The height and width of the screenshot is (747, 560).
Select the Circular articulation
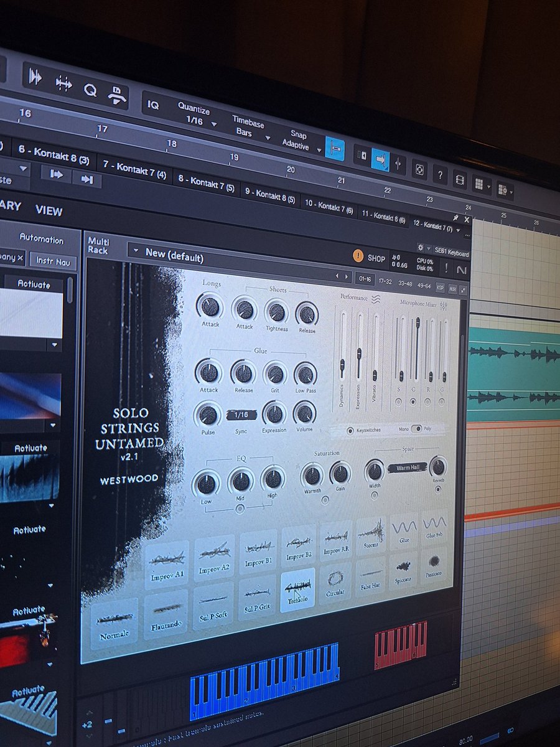pyautogui.click(x=335, y=583)
